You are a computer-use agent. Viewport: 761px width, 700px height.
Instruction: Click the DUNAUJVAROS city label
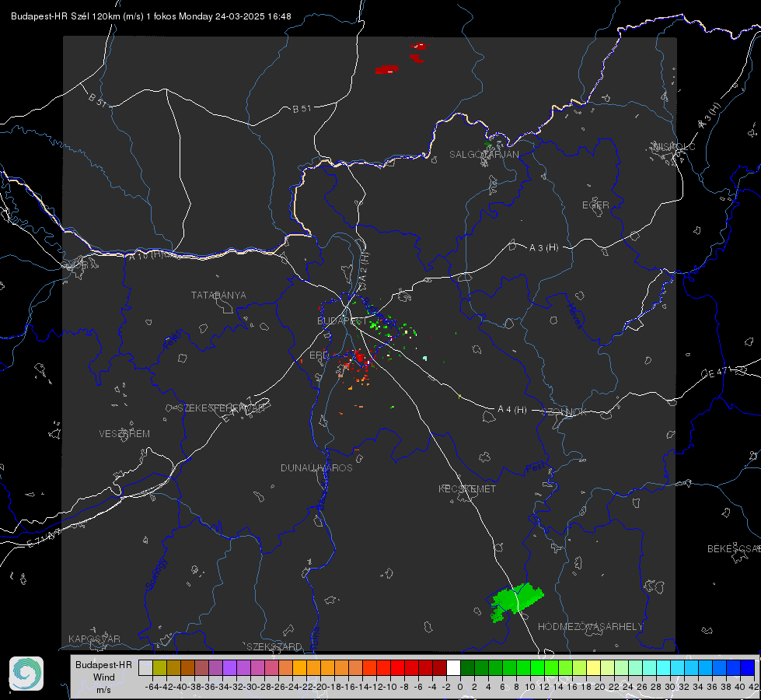click(316, 467)
